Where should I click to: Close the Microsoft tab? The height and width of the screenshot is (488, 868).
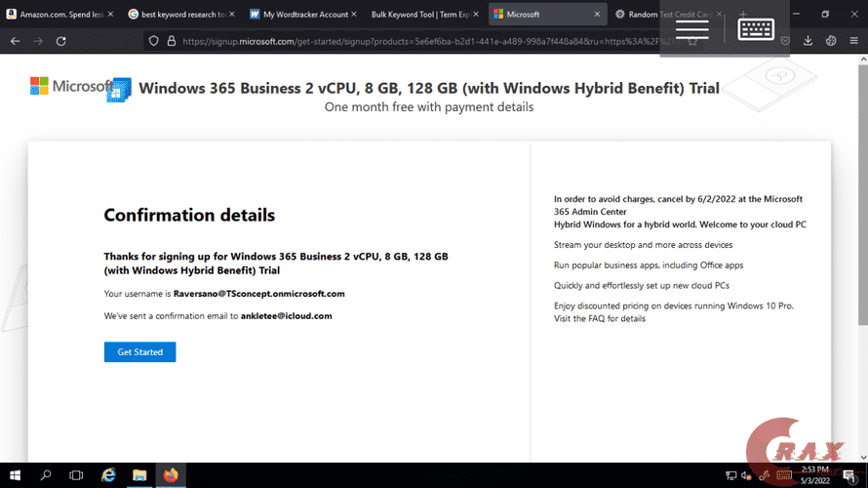coord(597,15)
